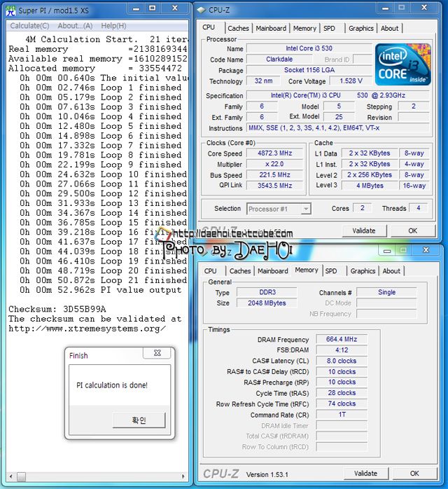This screenshot has width=448, height=489.
Task: Click the Code Name value Clarkdale
Action: click(279, 60)
